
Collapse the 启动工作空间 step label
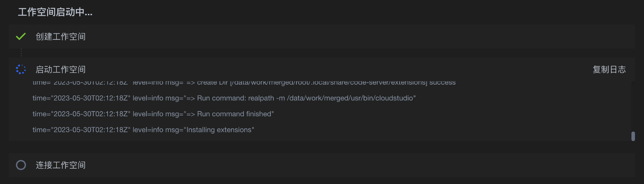click(x=60, y=69)
